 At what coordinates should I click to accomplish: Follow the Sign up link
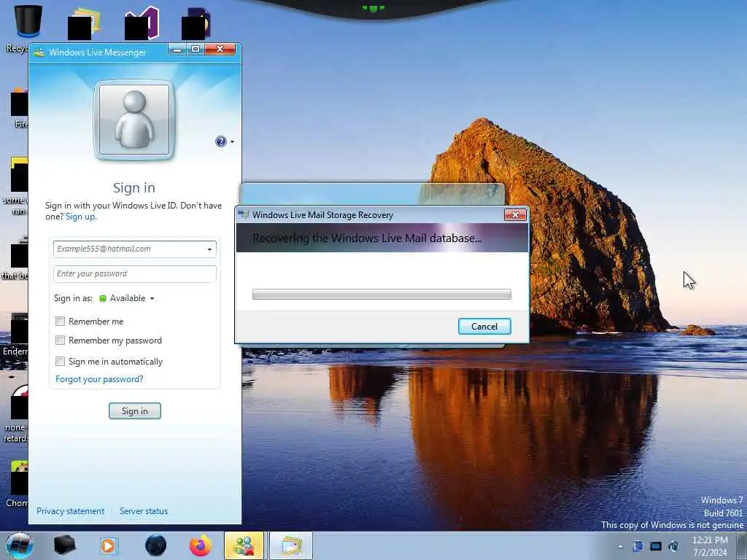tap(80, 217)
